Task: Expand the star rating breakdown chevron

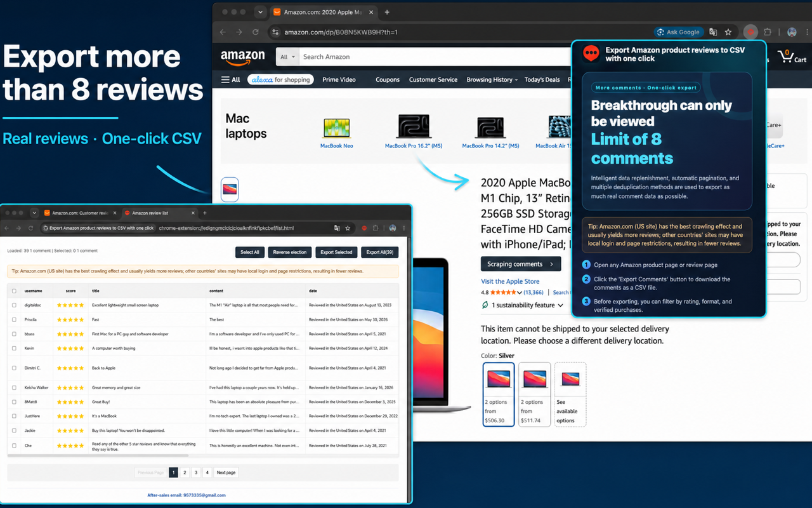Action: [520, 293]
